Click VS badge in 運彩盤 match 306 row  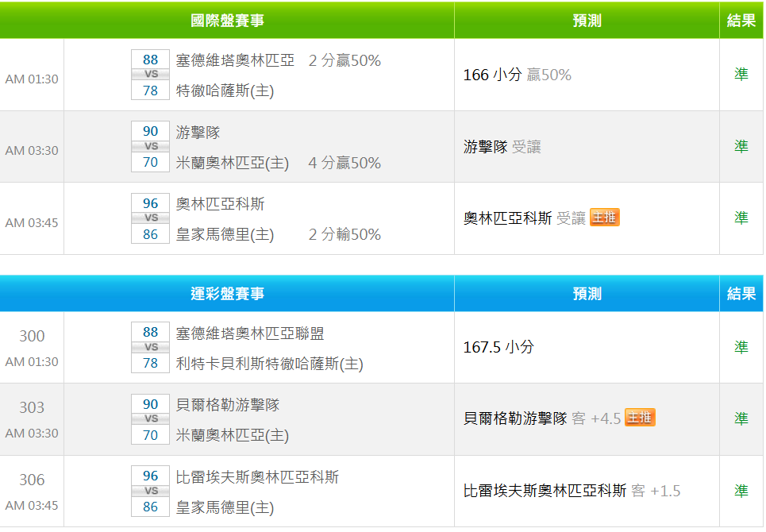[151, 491]
